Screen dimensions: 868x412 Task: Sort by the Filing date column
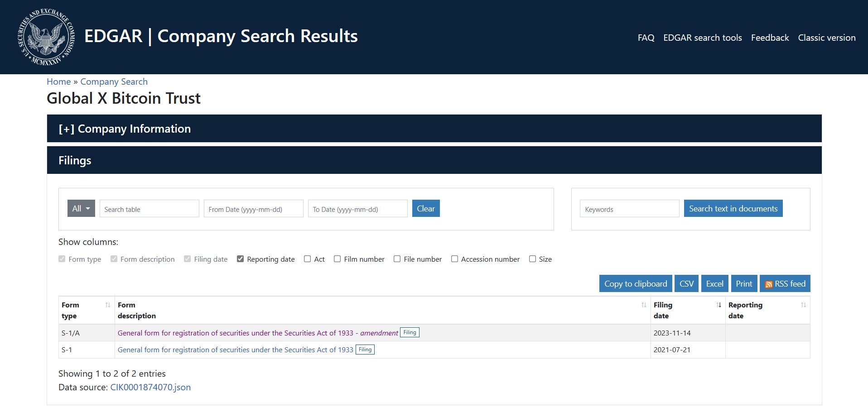pos(688,311)
